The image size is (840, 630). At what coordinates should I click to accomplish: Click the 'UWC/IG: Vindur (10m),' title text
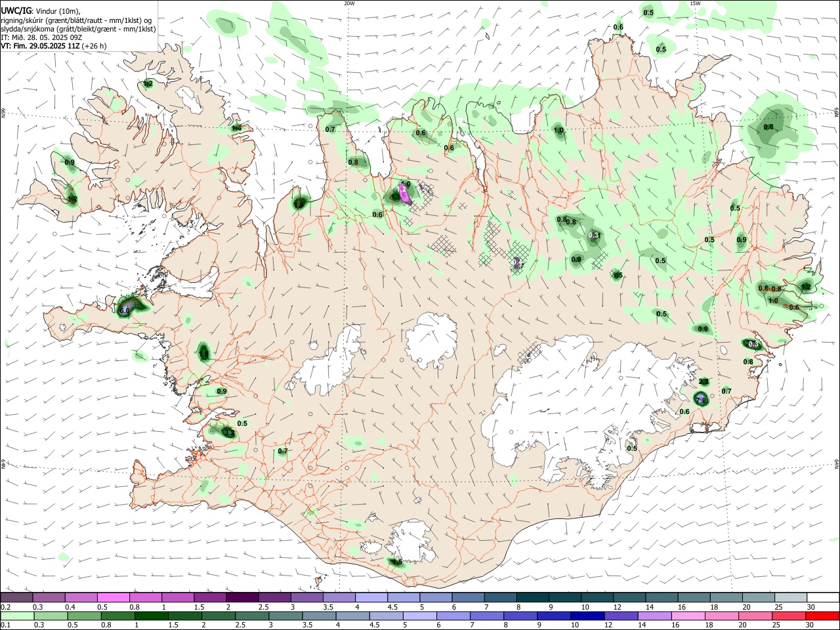tap(41, 10)
